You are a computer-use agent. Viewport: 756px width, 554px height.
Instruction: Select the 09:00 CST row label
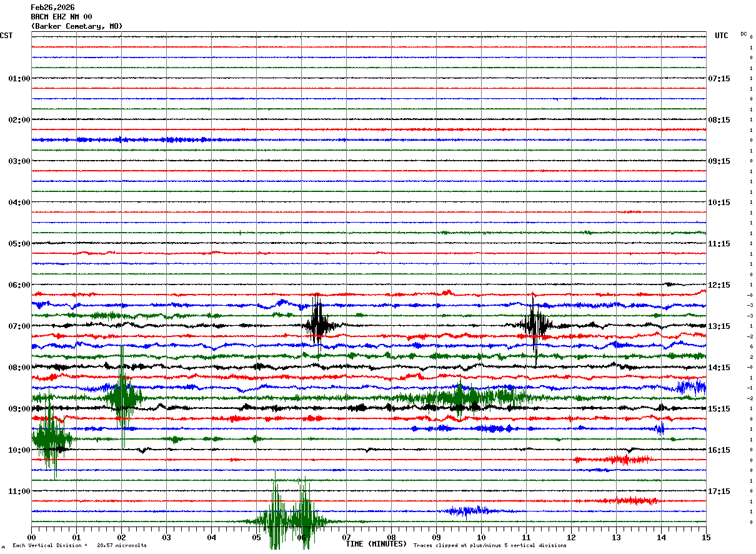pyautogui.click(x=19, y=409)
